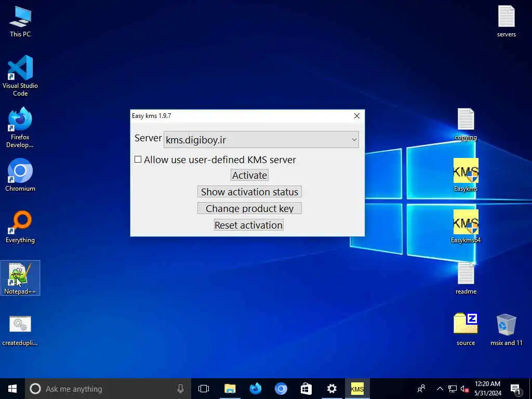Open the Microsoft Store taskbar icon
The image size is (532, 399).
[306, 389]
